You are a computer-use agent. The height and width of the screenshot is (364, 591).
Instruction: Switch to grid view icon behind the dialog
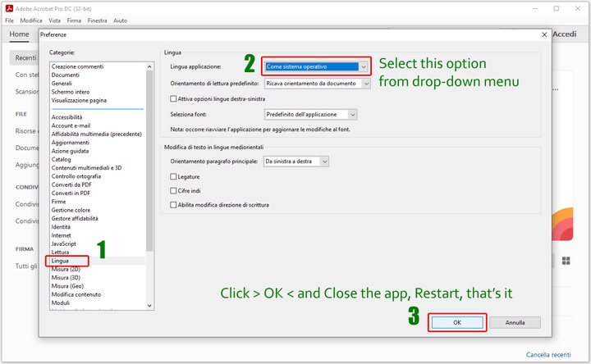point(566,261)
